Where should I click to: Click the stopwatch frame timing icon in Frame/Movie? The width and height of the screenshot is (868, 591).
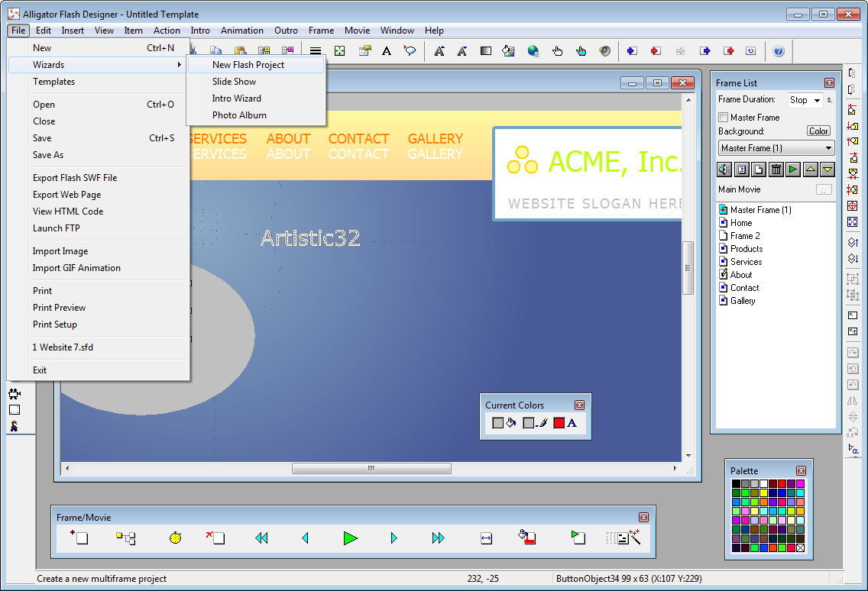174,538
